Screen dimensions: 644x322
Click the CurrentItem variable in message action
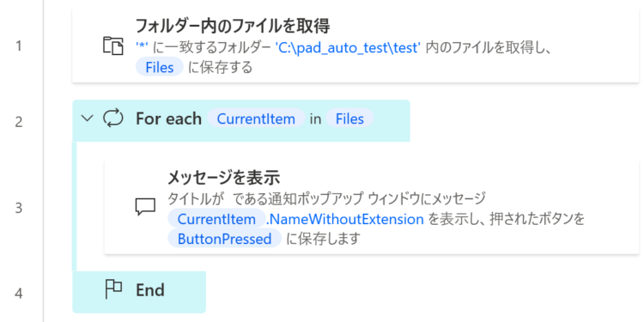[216, 219]
